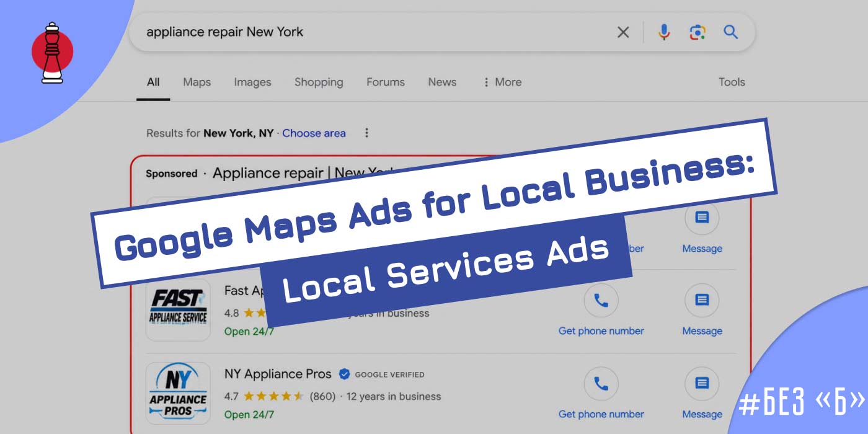
Task: Click message icon for Fast Appliance Service
Action: [702, 301]
